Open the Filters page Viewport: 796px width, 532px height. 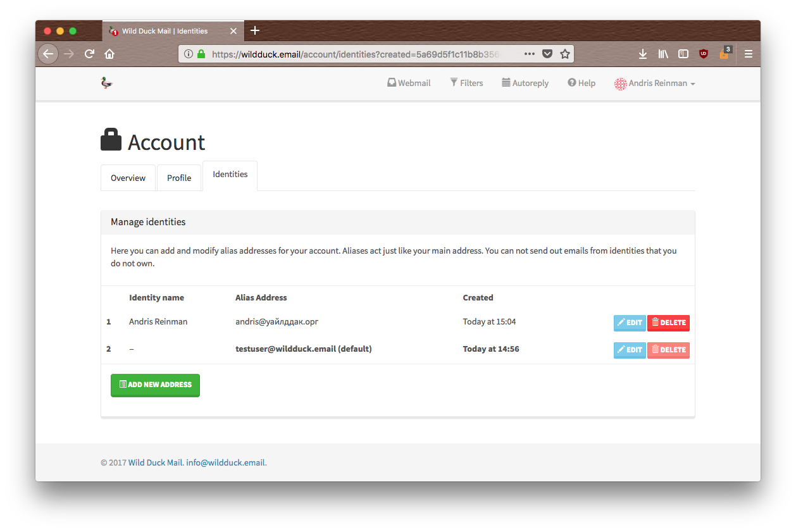pos(466,83)
